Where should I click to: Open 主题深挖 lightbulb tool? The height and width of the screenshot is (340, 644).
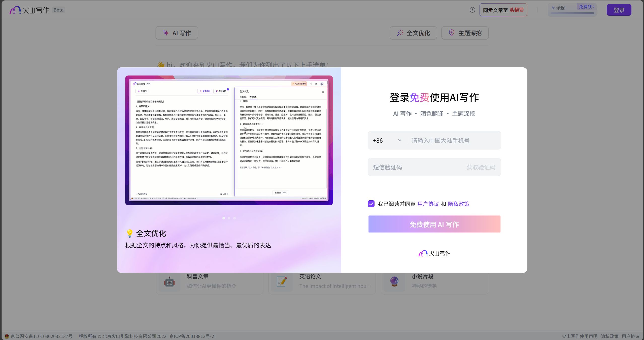tap(465, 33)
